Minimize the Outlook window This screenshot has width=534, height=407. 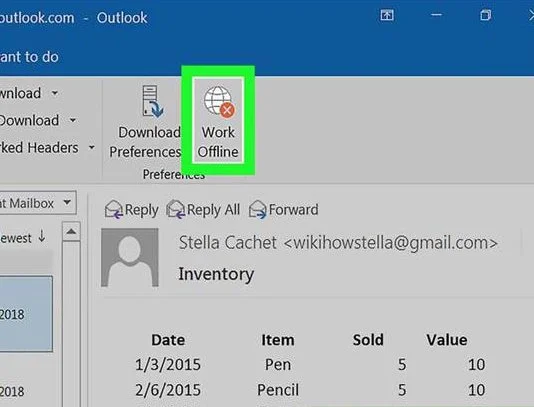(x=436, y=15)
